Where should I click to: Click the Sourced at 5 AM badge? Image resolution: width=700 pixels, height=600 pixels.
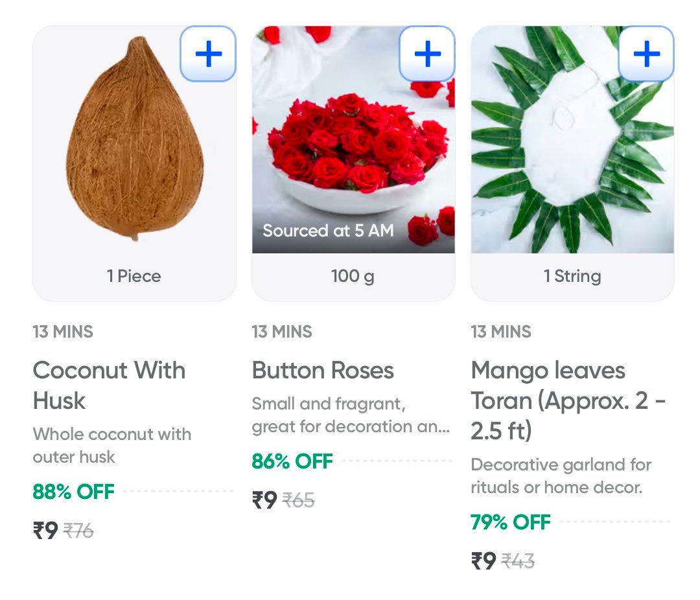pos(328,231)
